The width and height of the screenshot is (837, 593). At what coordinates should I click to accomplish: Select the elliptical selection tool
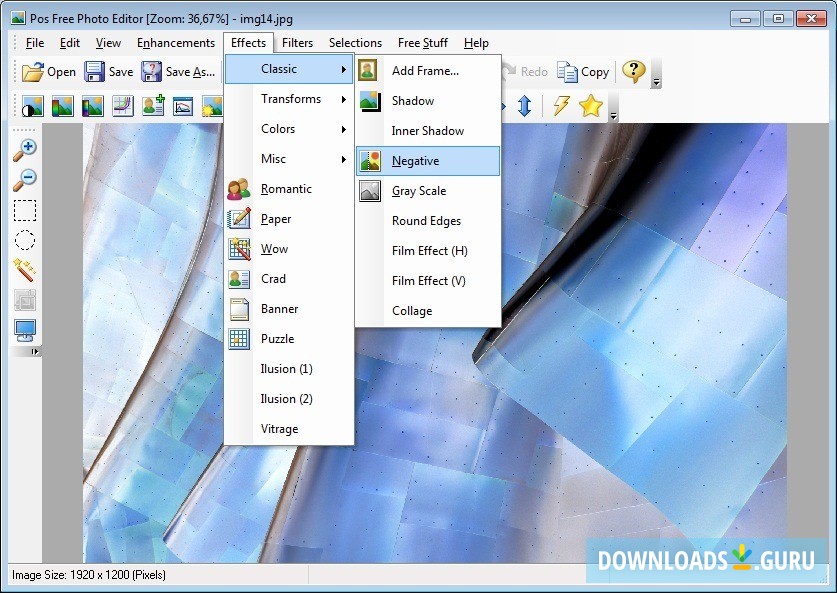tap(25, 240)
